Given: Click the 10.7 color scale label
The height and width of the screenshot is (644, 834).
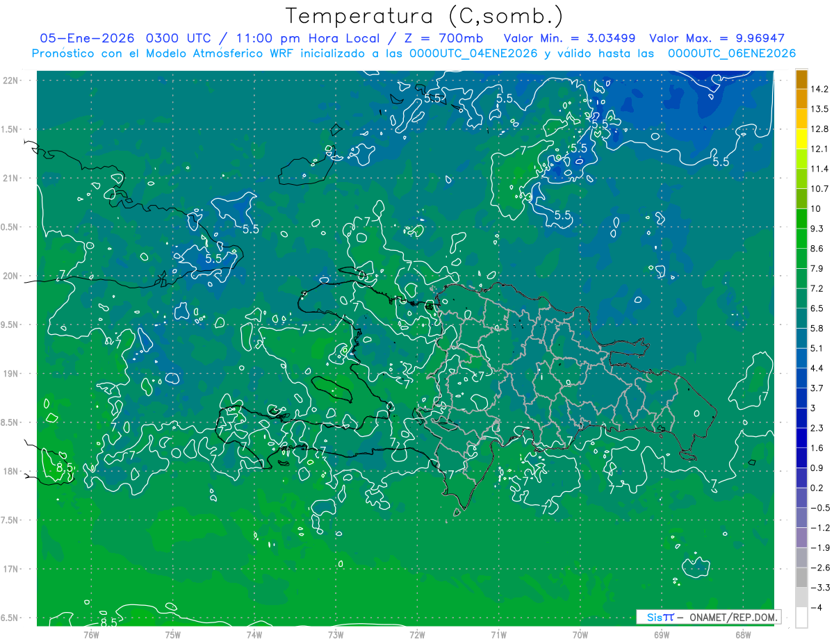Looking at the screenshot, I should tap(821, 189).
